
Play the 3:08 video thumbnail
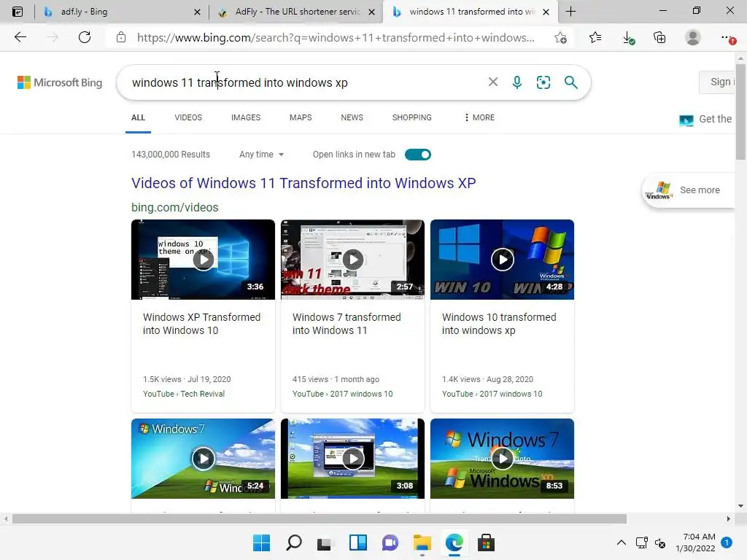click(x=352, y=459)
